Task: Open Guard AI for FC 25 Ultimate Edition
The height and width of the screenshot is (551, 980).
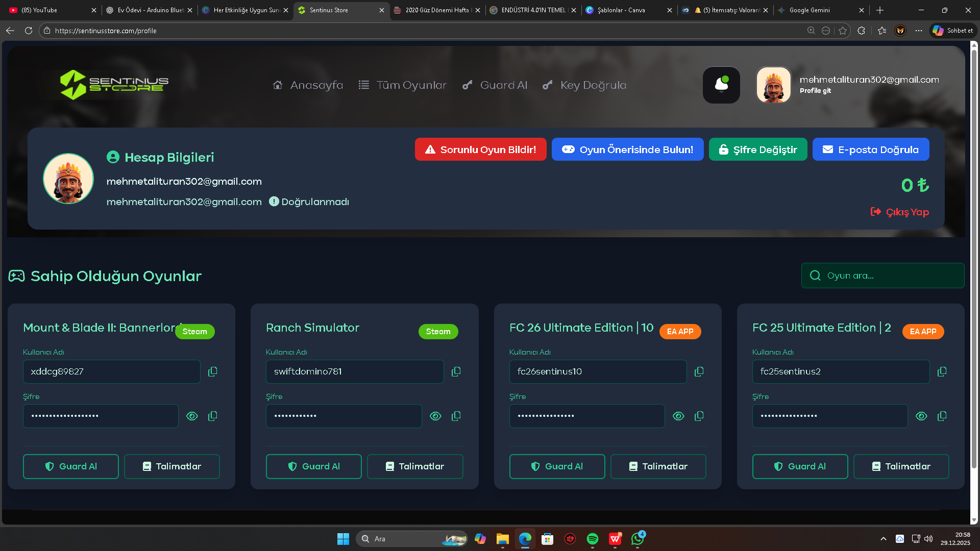Action: click(800, 466)
